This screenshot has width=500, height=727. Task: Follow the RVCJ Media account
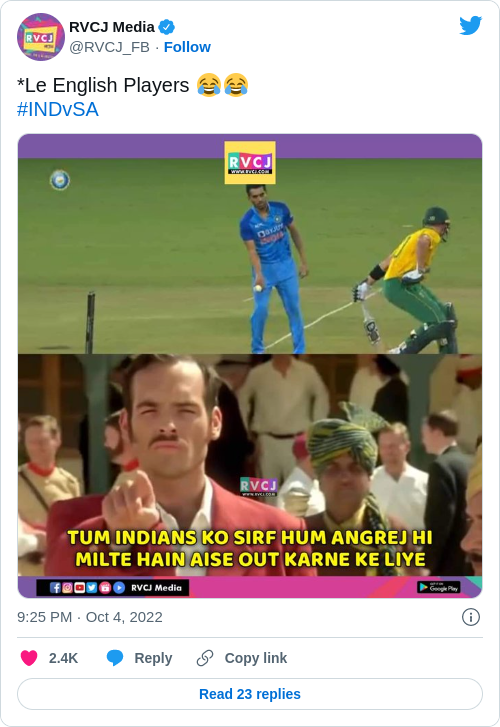[187, 47]
